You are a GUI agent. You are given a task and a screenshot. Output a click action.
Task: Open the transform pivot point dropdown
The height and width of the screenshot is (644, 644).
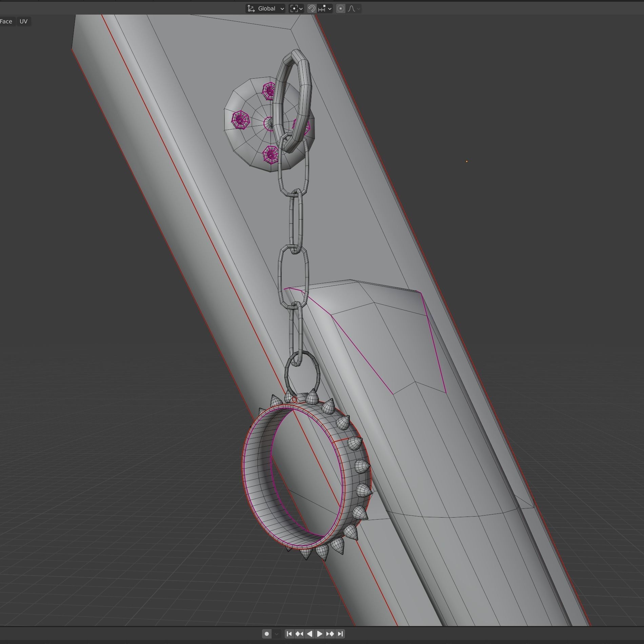pos(296,8)
